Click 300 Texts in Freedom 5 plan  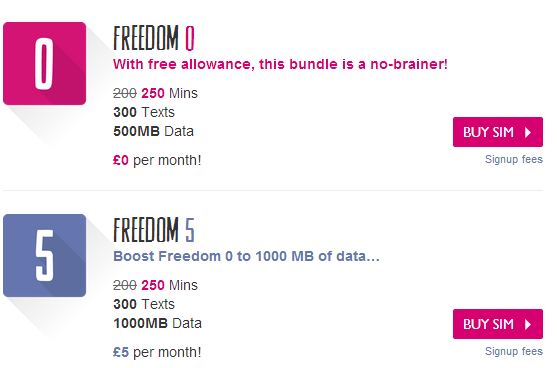(144, 304)
